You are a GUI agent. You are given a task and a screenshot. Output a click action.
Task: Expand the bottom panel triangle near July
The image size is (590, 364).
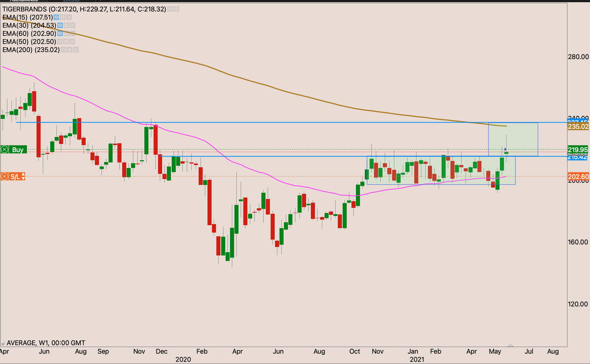[510, 346]
